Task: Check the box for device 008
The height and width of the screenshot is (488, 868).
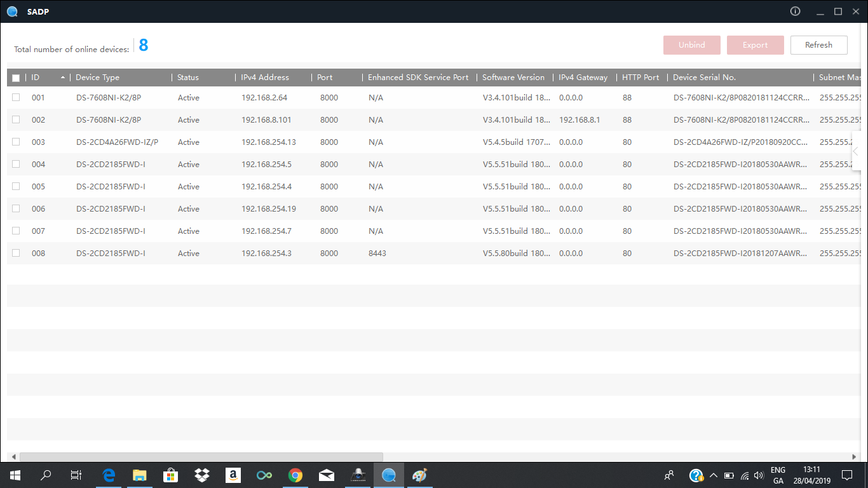Action: tap(16, 253)
